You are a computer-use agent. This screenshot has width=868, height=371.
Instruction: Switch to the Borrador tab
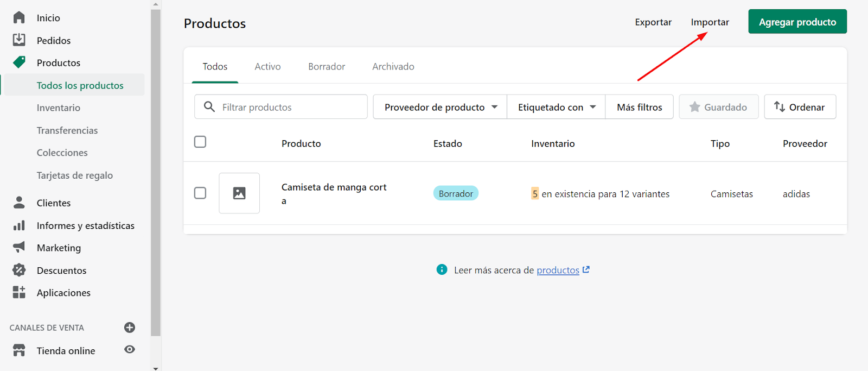(x=327, y=66)
